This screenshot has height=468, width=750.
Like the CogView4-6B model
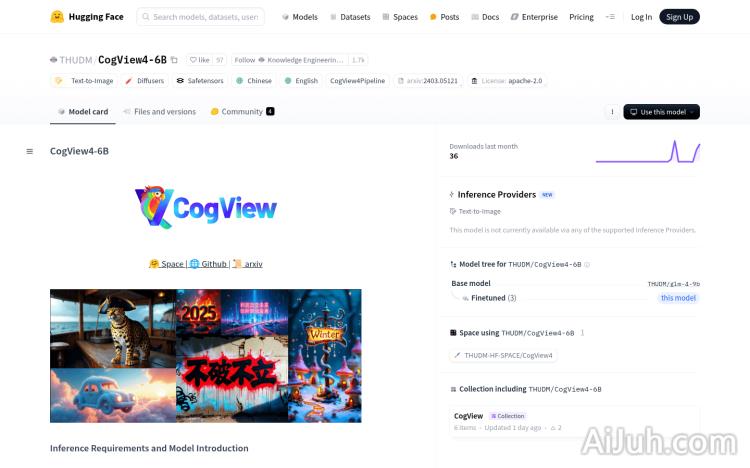pos(199,60)
